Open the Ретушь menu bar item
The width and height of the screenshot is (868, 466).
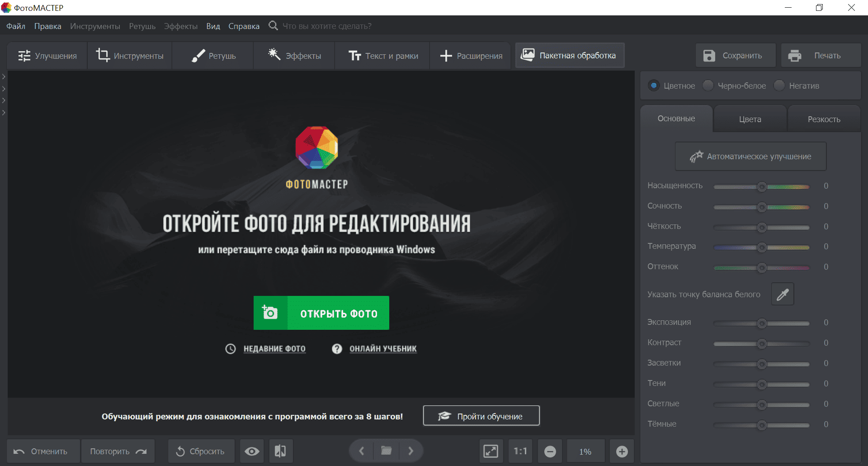pyautogui.click(x=142, y=26)
